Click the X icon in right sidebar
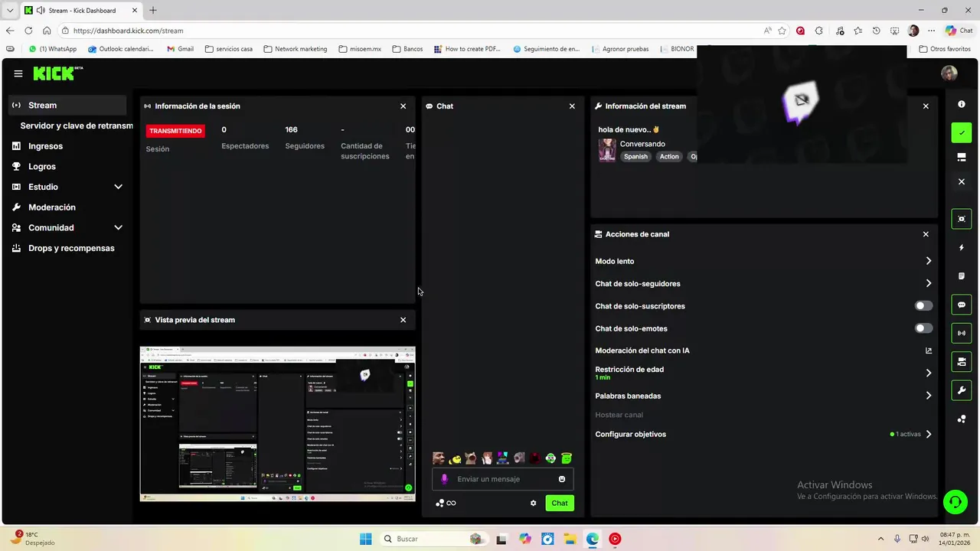 coord(962,181)
